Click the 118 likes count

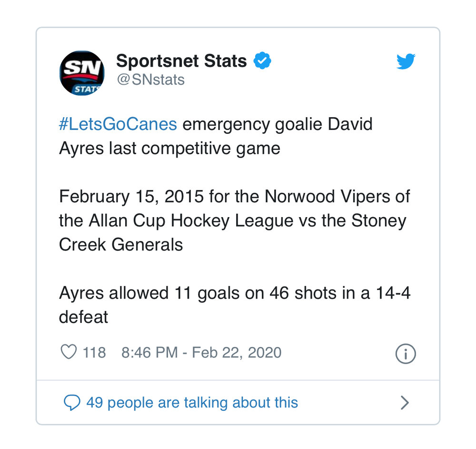[x=94, y=352]
